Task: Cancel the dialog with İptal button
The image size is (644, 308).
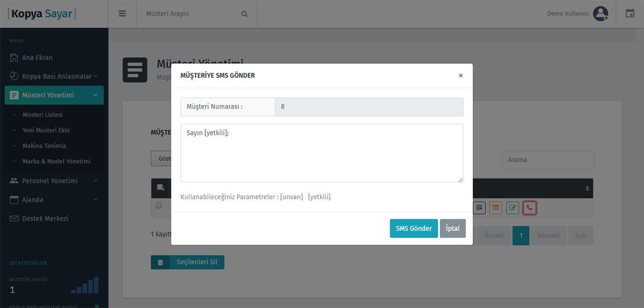Action: [x=452, y=228]
